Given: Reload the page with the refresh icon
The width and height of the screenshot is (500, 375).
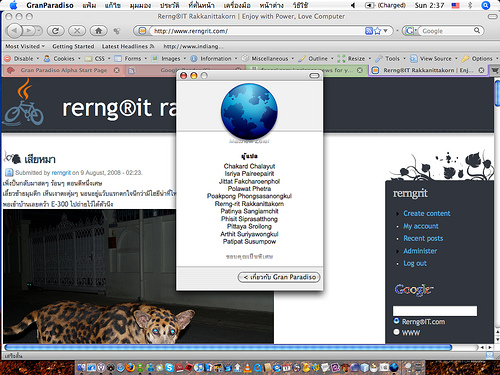Looking at the screenshot, I should tap(56, 31).
